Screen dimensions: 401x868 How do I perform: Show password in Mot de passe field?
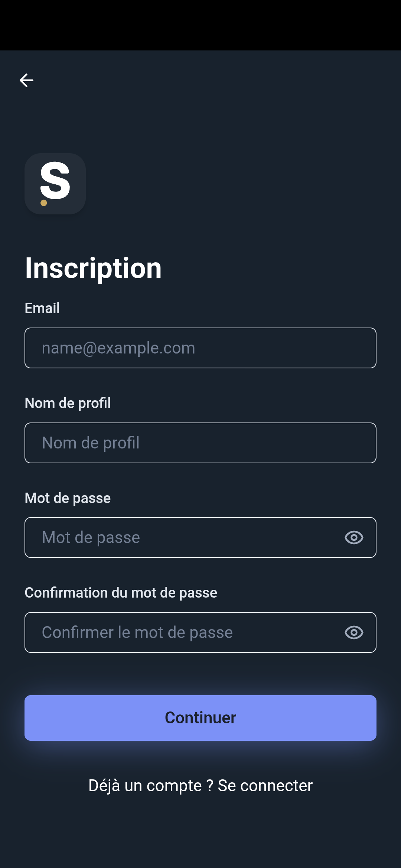coord(354,537)
